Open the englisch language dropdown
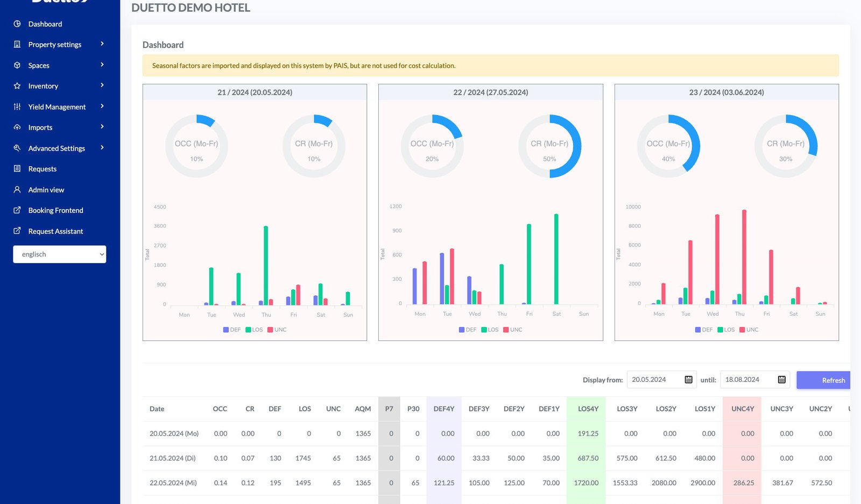This screenshot has width=861, height=504. pyautogui.click(x=60, y=254)
